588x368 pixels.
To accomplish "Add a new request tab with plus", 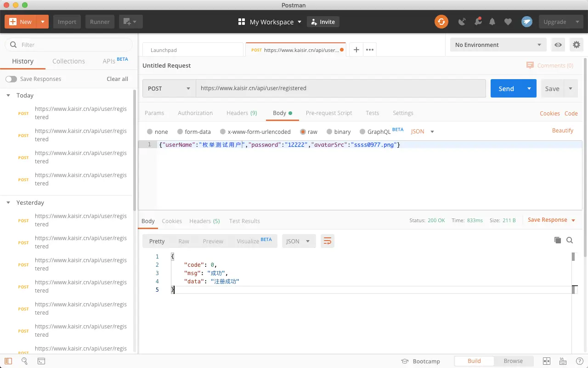I will coord(356,50).
